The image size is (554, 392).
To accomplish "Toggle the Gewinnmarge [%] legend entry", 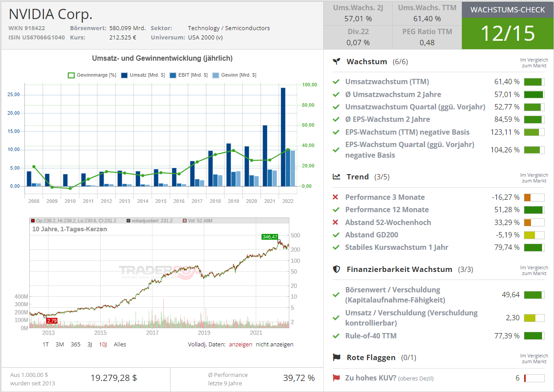I will coord(92,75).
